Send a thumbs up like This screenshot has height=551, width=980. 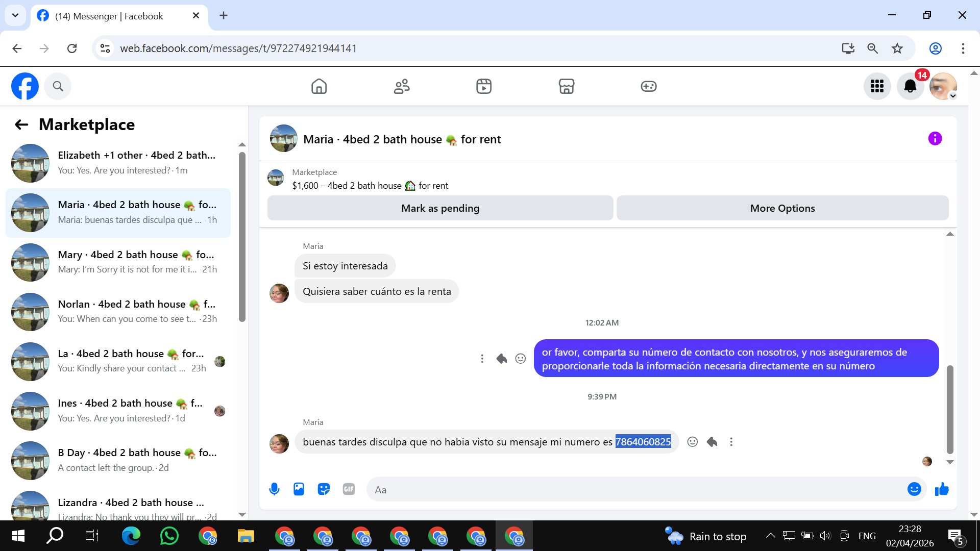(942, 489)
